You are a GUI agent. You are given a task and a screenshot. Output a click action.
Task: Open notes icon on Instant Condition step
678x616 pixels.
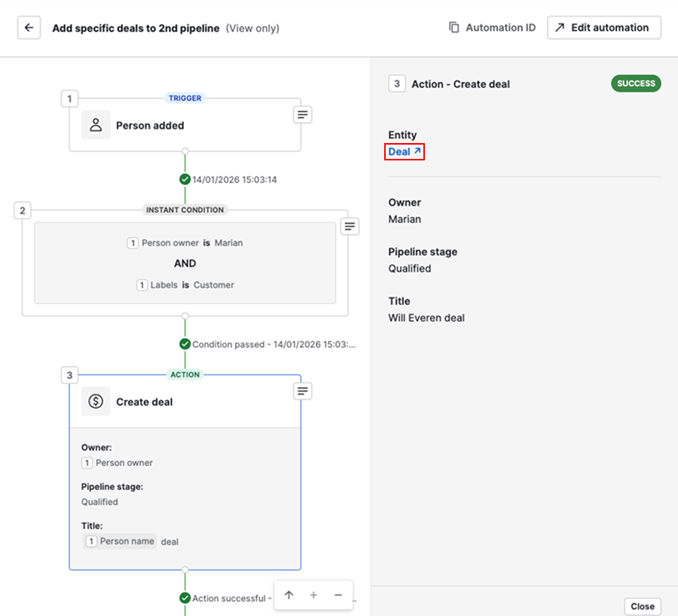coord(350,226)
